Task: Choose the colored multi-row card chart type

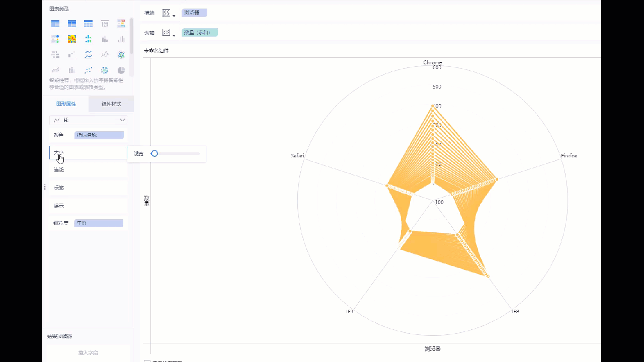Action: pos(121,24)
